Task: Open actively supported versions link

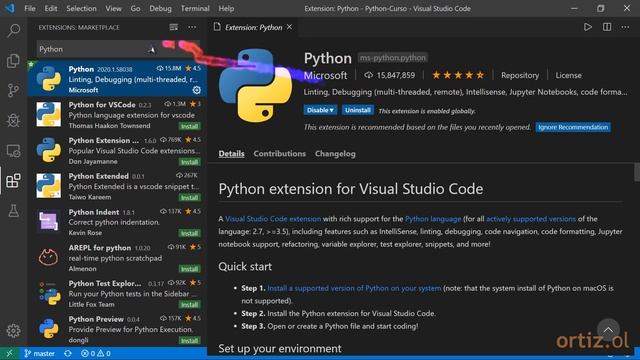Action: (531, 219)
